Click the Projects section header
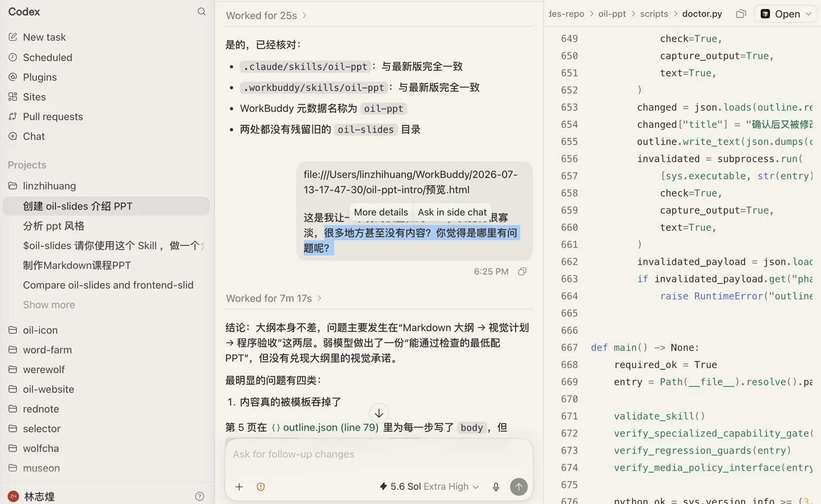Viewport: 821px width, 504px height. pyautogui.click(x=27, y=165)
